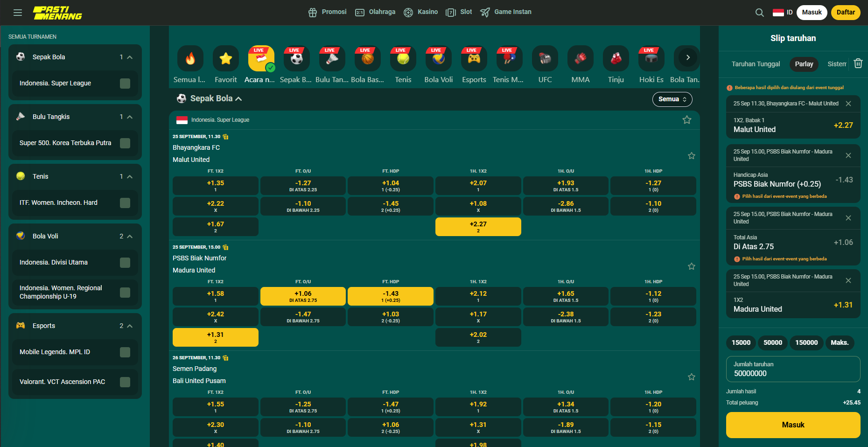
Task: Click the search magnifier icon
Action: pyautogui.click(x=759, y=13)
